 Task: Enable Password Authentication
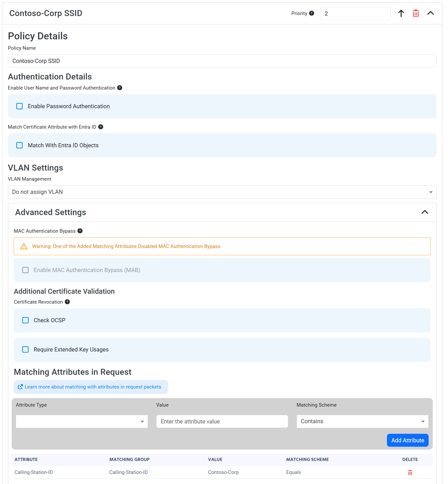tap(19, 106)
